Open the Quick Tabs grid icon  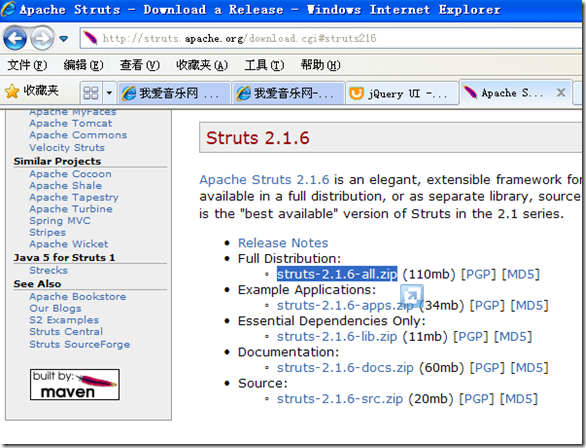point(91,93)
